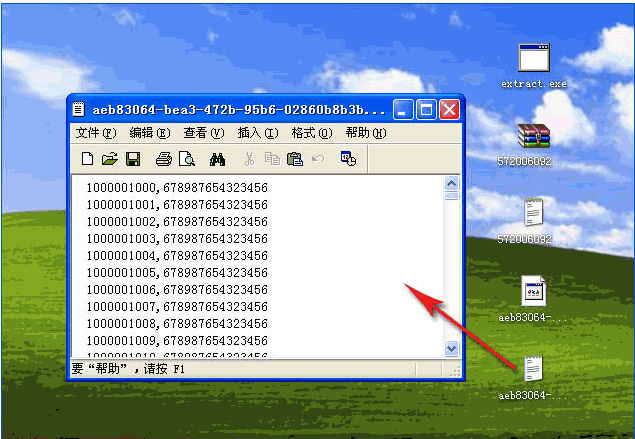Save the document using the floppy icon
Image resolution: width=635 pixels, height=439 pixels.
coord(132,159)
